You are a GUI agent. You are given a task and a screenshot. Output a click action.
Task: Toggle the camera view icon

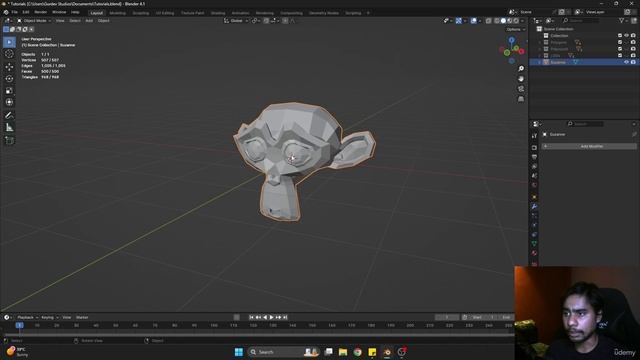(x=521, y=89)
